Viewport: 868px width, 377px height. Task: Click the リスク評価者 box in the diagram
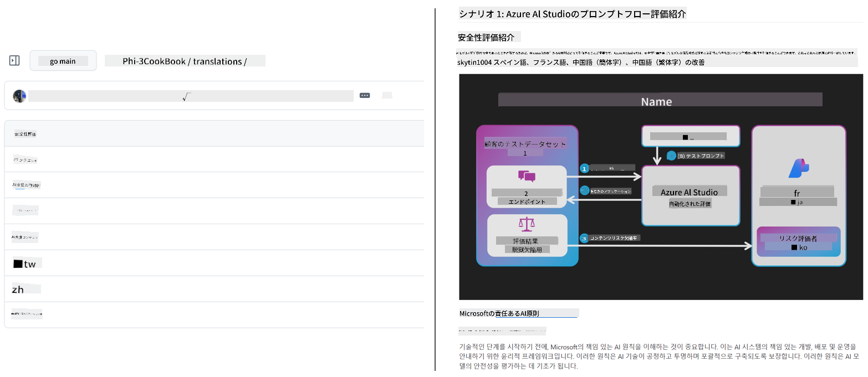click(x=798, y=242)
